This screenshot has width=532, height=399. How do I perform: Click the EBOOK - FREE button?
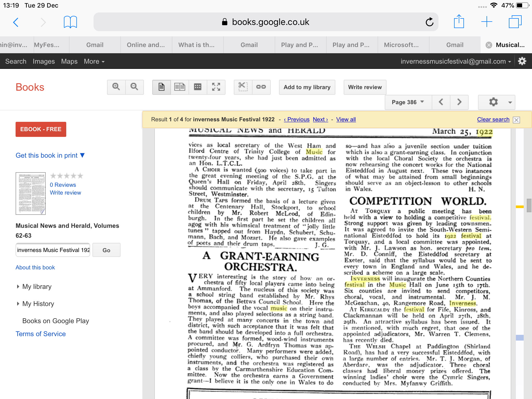pos(41,129)
